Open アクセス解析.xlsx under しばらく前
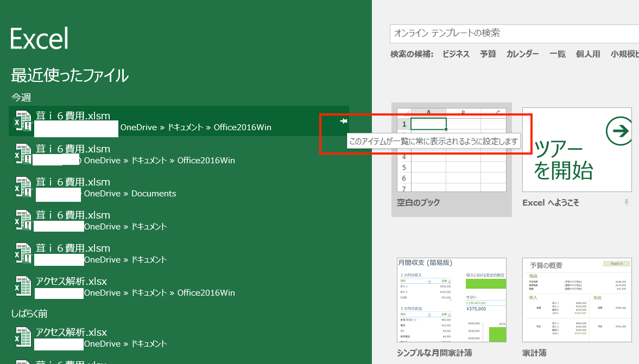 coord(179,337)
